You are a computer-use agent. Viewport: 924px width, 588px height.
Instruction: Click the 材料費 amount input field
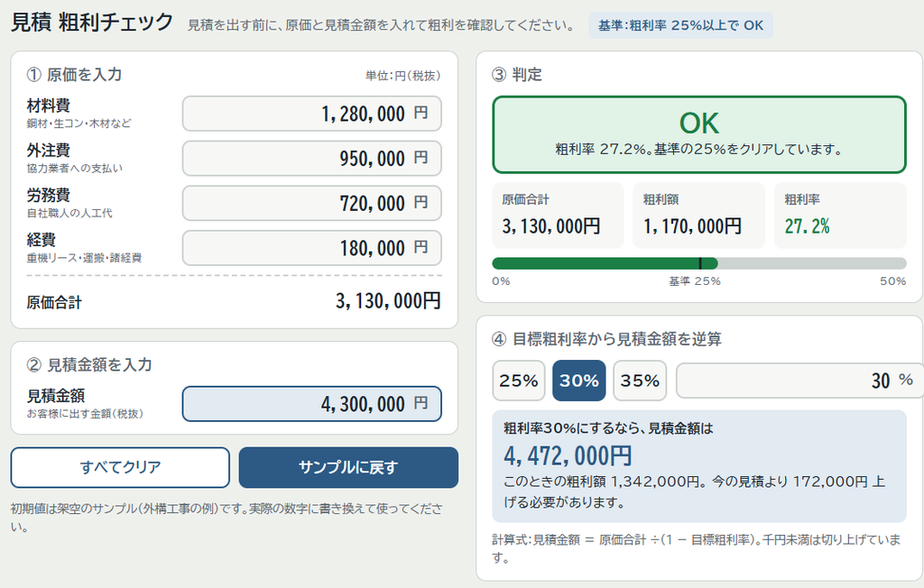click(311, 114)
